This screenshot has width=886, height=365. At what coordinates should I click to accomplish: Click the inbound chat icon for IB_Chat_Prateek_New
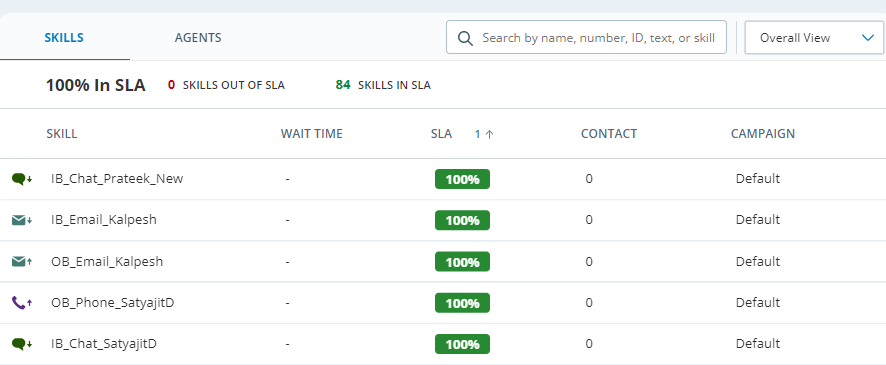(x=21, y=179)
